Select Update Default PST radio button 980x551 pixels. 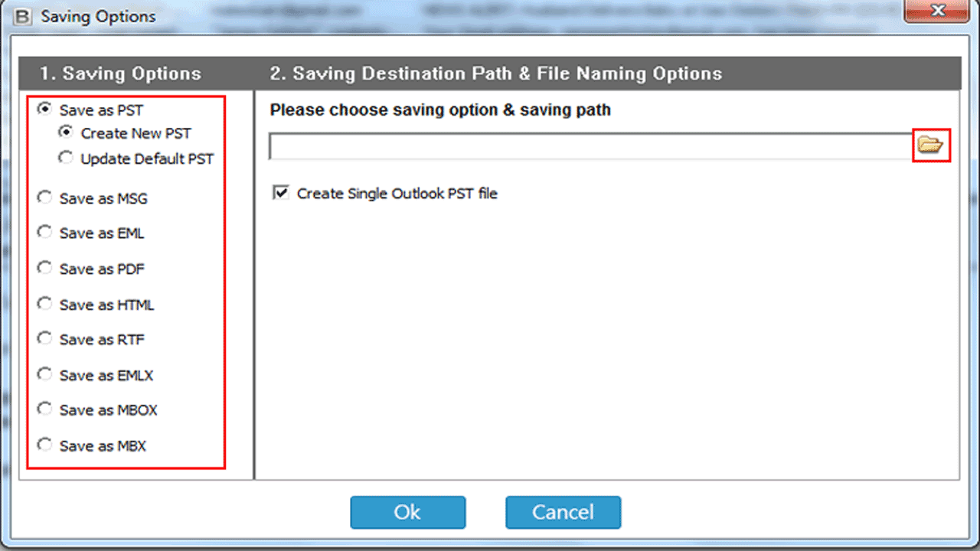[x=67, y=158]
